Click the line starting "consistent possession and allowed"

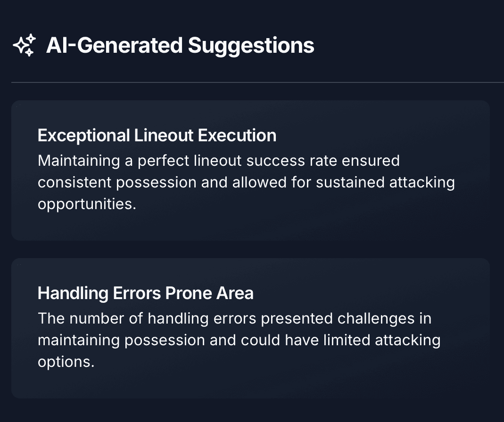246,183
